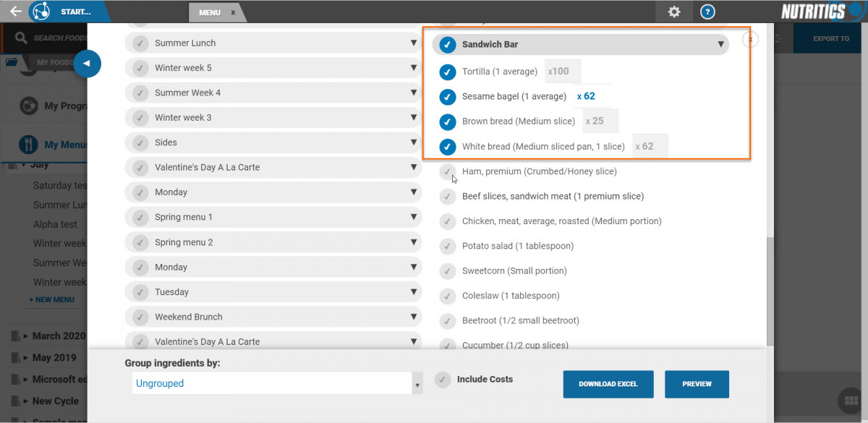Image resolution: width=868 pixels, height=423 pixels.
Task: Check Beetroot ingredient
Action: (448, 320)
